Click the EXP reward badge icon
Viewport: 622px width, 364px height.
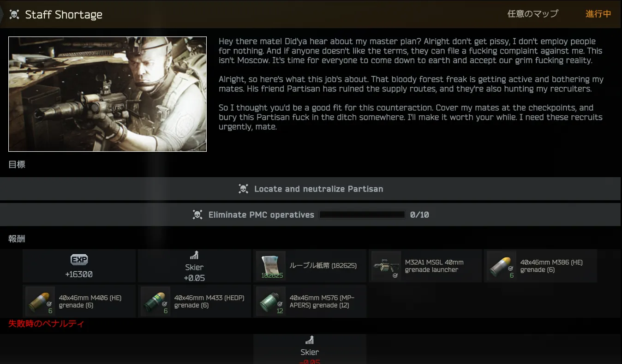coord(79,260)
